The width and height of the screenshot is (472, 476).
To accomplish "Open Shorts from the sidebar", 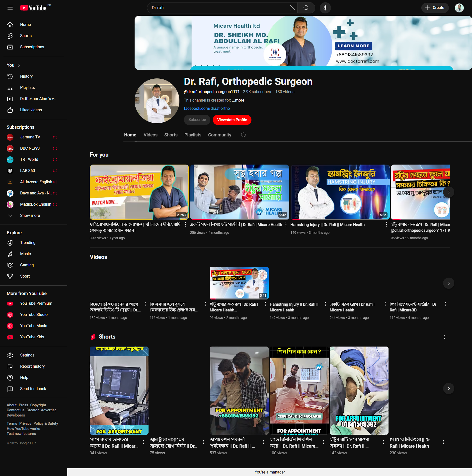I will (x=34, y=36).
